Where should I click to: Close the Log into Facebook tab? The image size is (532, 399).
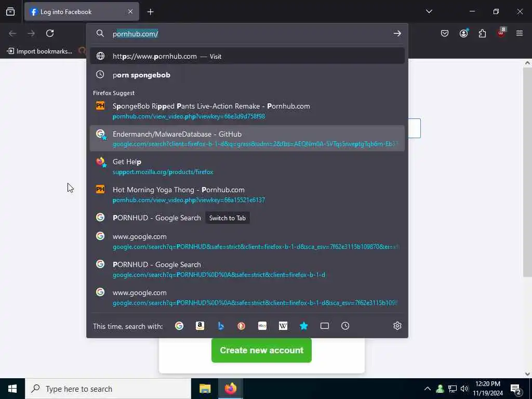coord(130,12)
